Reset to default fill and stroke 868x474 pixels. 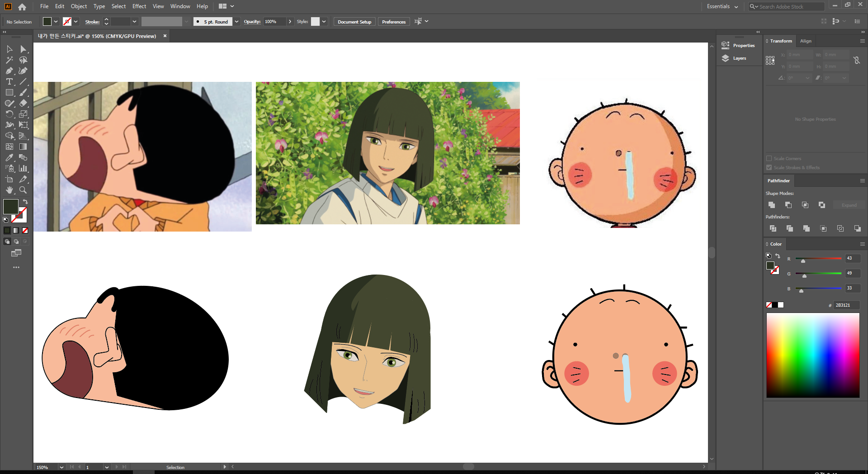(5, 220)
